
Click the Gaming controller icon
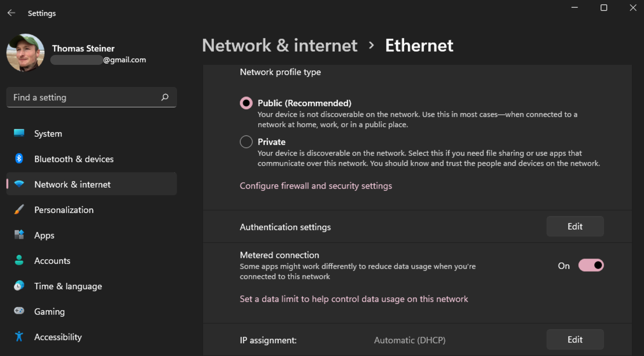[x=19, y=311]
